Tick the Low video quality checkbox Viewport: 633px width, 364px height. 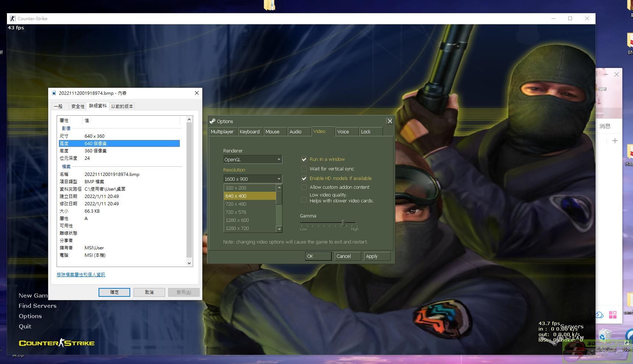(304, 200)
